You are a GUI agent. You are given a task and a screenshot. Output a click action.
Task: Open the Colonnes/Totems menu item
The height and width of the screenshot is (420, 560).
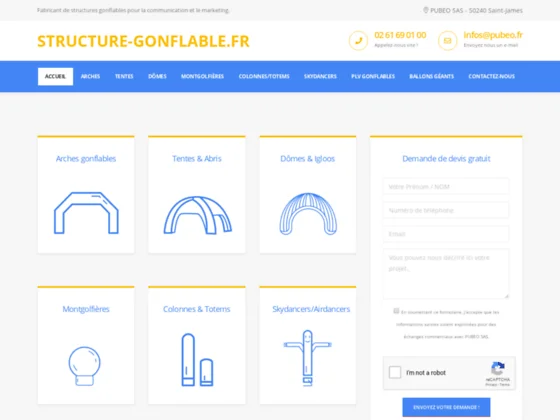(x=264, y=76)
